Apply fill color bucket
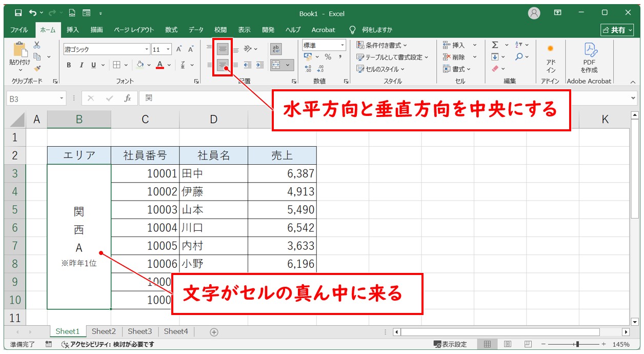 (140, 65)
